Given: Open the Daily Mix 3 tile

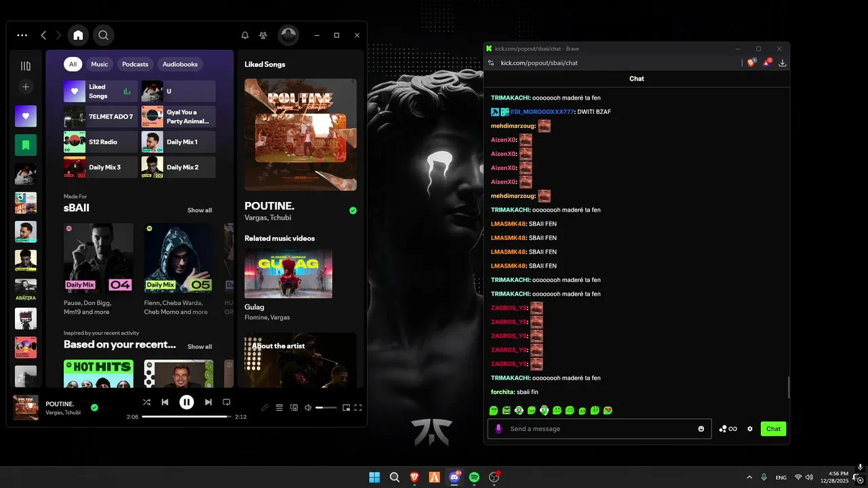Looking at the screenshot, I should click(x=100, y=167).
